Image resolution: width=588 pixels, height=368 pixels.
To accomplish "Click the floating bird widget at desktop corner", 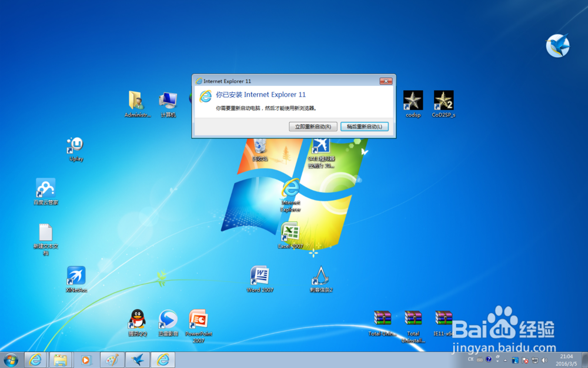I will (557, 45).
